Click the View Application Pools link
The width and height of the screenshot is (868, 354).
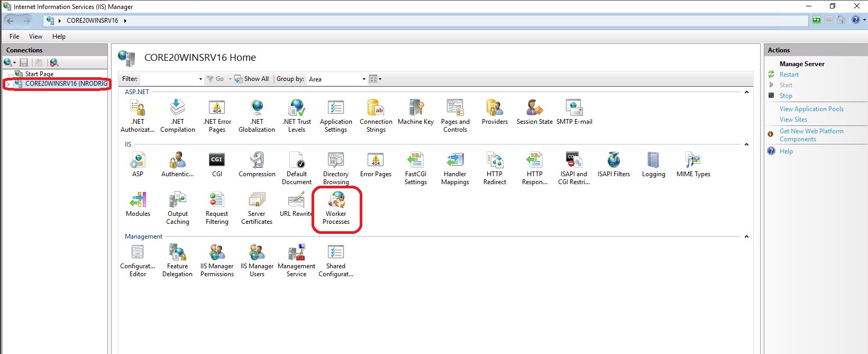click(x=811, y=109)
